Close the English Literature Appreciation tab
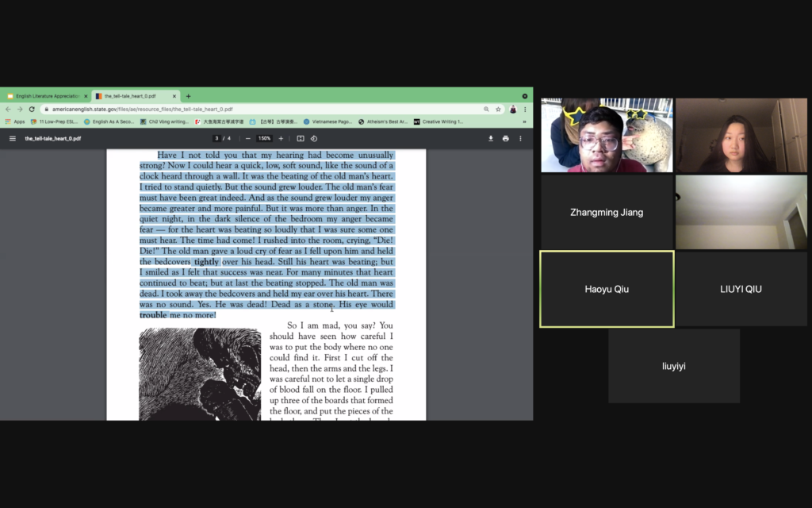Viewport: 812px width, 508px height. pyautogui.click(x=86, y=96)
